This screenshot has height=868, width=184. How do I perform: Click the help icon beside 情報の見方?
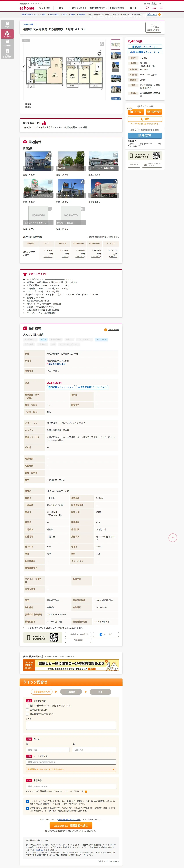159,14
